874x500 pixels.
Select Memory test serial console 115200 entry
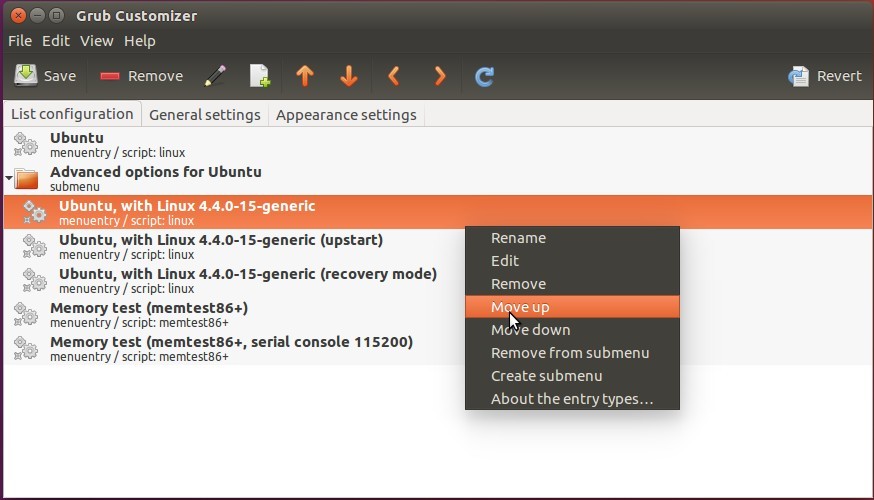pyautogui.click(x=438, y=348)
